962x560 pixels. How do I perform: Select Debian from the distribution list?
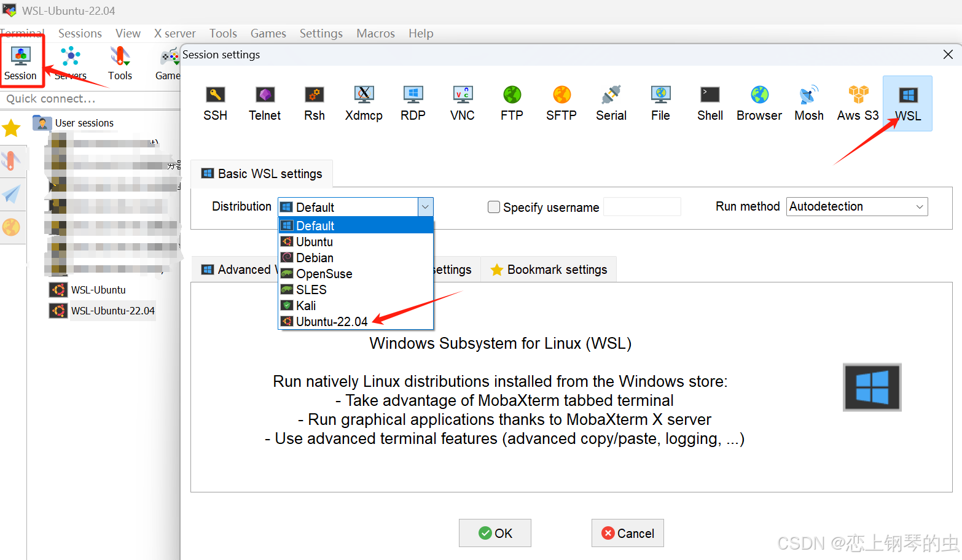[x=314, y=257]
